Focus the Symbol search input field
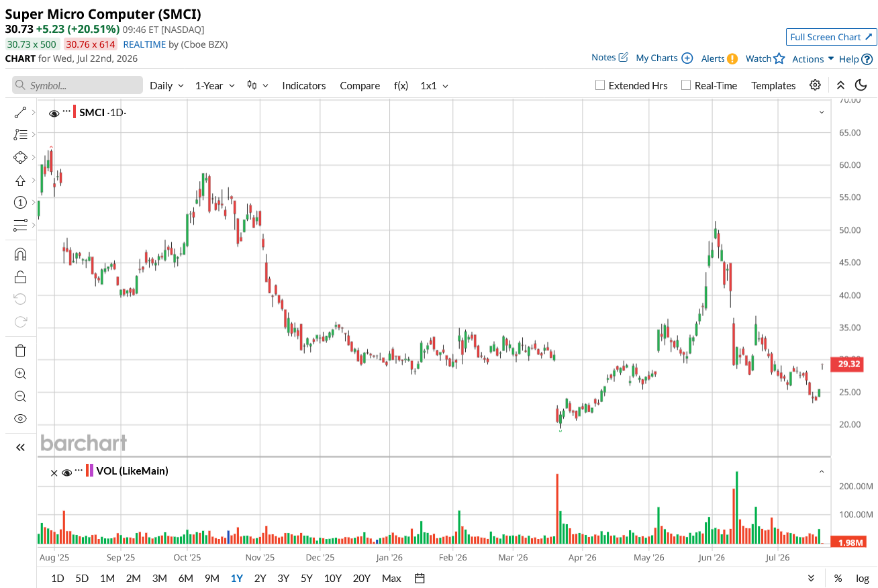 78,85
